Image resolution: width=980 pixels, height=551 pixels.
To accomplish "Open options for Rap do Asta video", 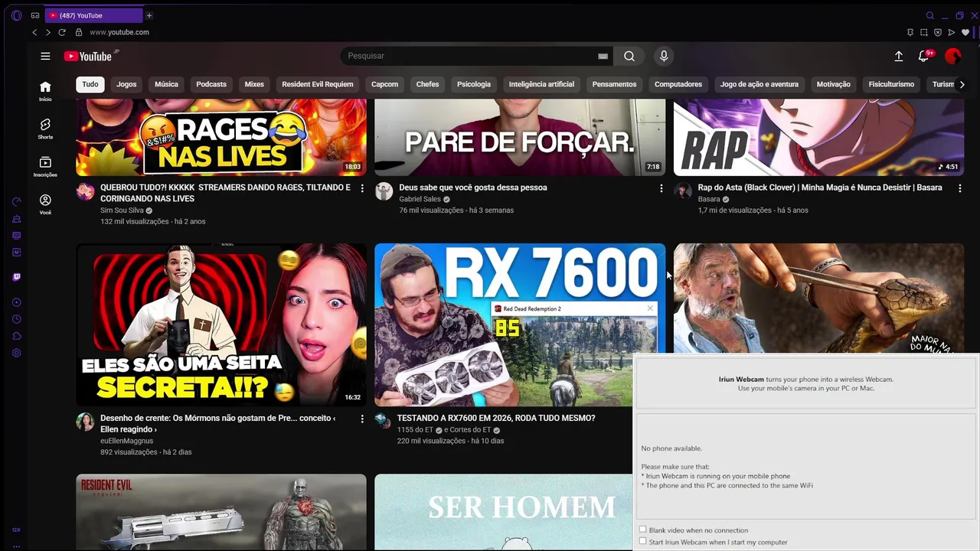I will click(x=960, y=188).
